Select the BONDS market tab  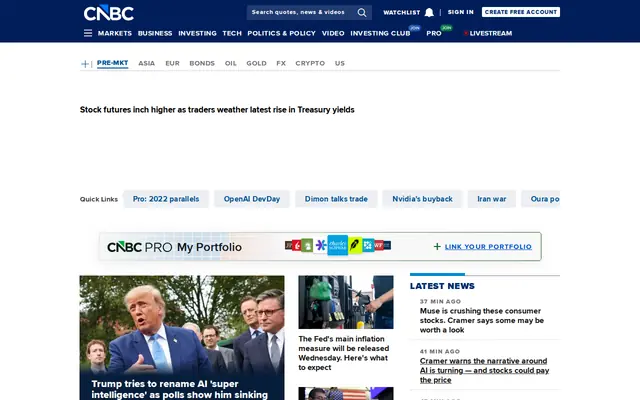point(202,63)
